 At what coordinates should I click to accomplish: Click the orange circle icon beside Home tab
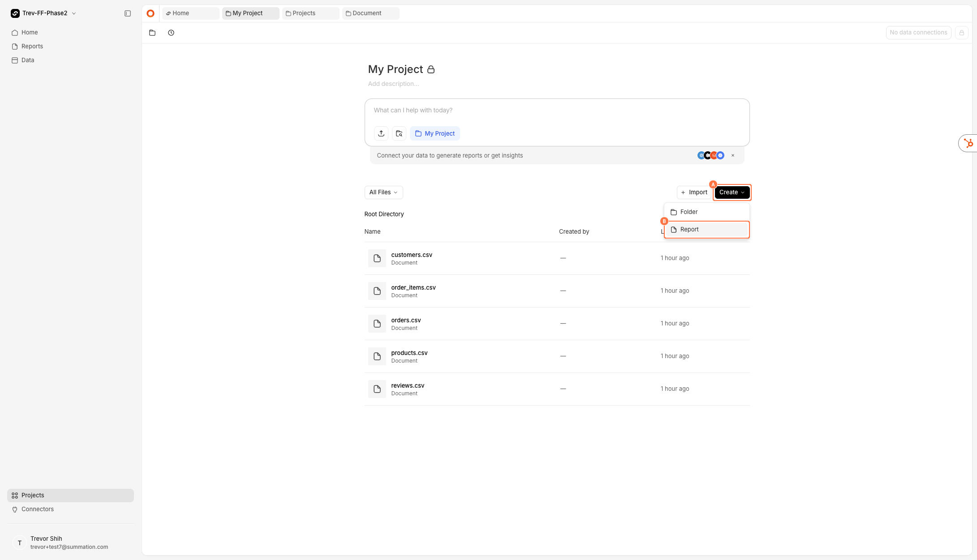(151, 13)
